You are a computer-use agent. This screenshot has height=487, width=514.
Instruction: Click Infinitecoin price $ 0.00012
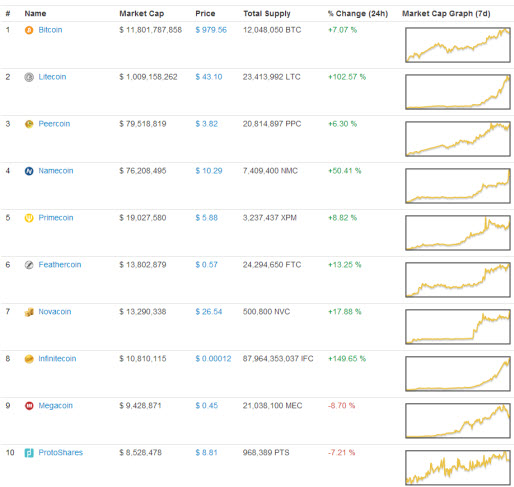(x=213, y=359)
